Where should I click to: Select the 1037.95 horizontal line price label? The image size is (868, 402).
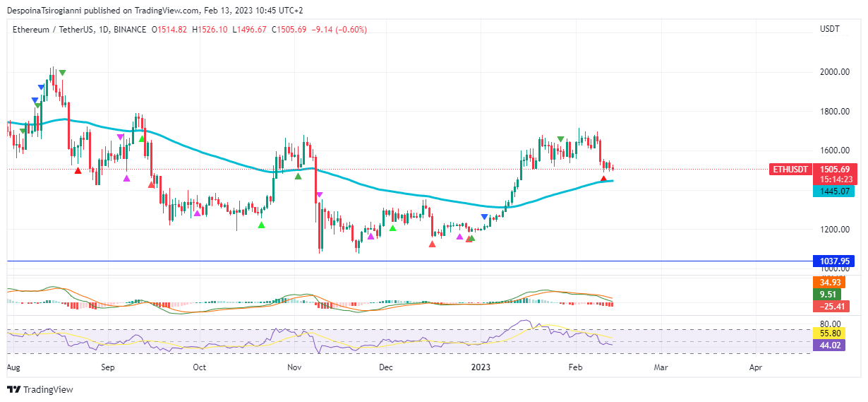(833, 261)
